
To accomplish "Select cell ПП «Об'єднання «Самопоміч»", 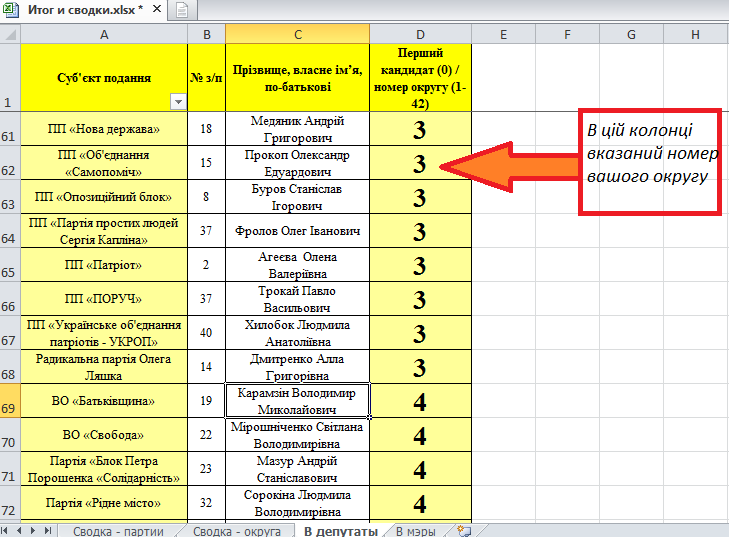I will [x=104, y=163].
